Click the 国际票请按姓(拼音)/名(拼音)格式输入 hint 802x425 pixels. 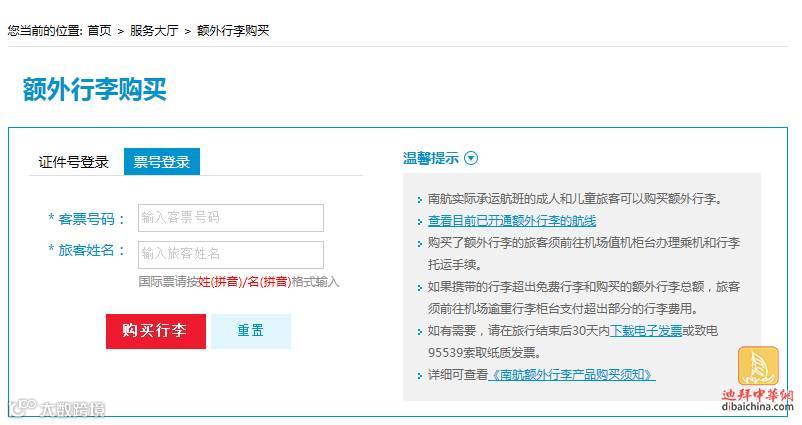click(x=238, y=282)
